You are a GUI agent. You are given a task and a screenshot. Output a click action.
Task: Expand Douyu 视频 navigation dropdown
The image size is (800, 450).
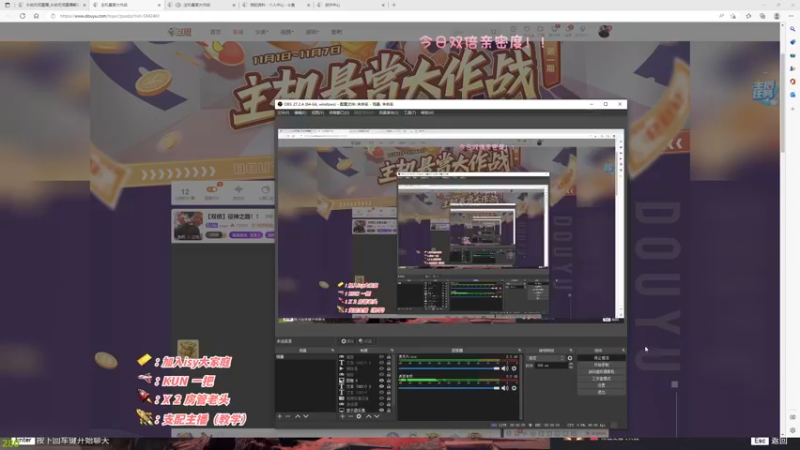click(287, 32)
